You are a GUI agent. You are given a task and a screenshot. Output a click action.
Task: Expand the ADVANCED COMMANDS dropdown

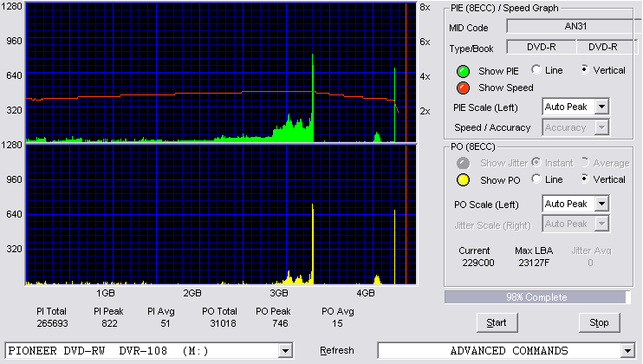627,351
